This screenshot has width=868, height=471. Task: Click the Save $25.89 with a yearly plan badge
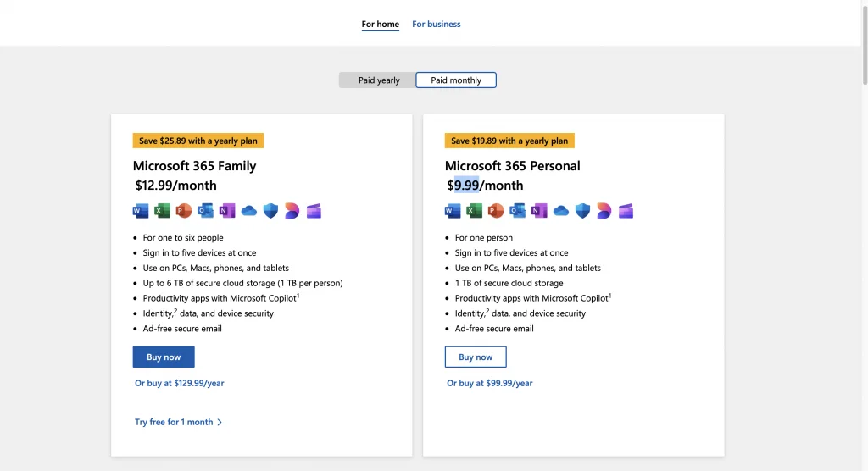[x=198, y=141]
